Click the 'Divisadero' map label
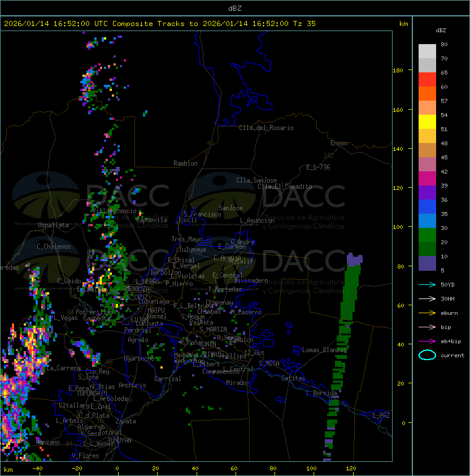This screenshot has height=476, width=470. (251, 280)
